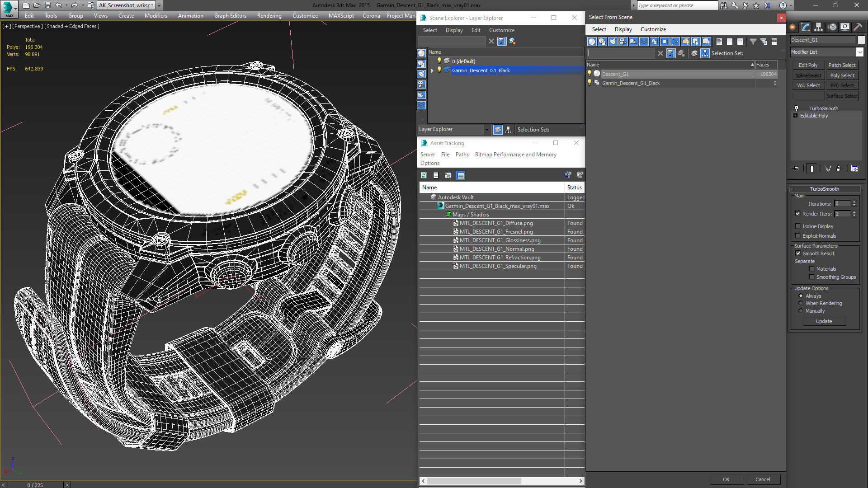Click Cancel button in Select From Scene
The height and width of the screenshot is (488, 868).
click(x=763, y=479)
